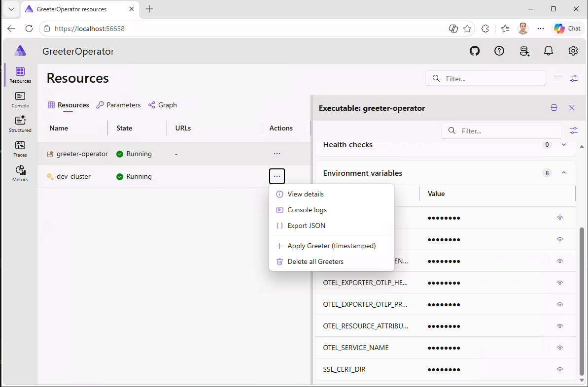Open the browser profile avatar
Image resolution: width=588 pixels, height=387 pixels.
coord(523,29)
